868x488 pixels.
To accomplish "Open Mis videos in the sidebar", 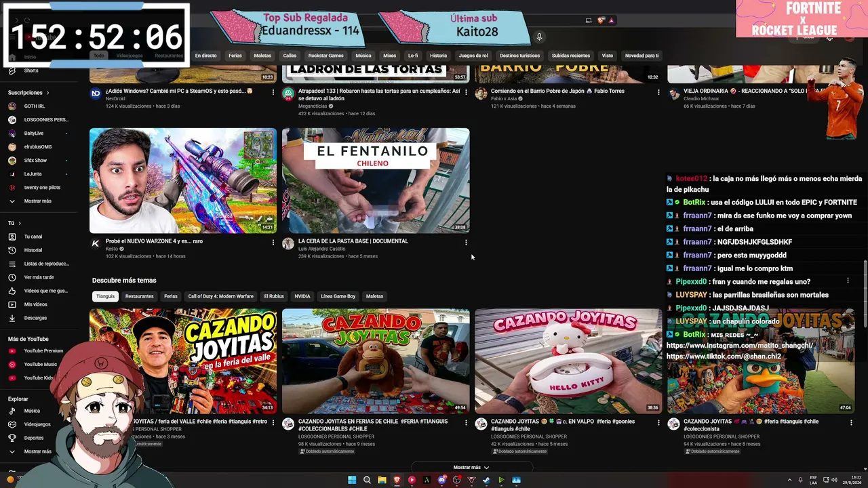I will [35, 304].
